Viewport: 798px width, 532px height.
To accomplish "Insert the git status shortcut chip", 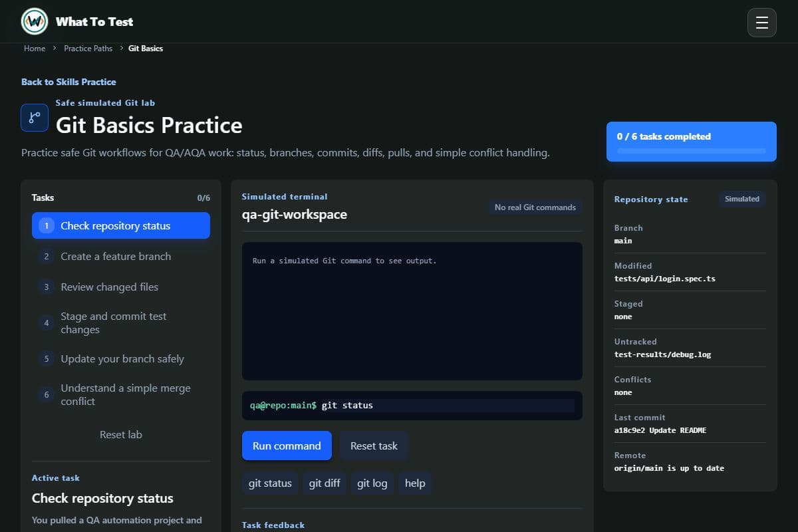I will pos(270,483).
